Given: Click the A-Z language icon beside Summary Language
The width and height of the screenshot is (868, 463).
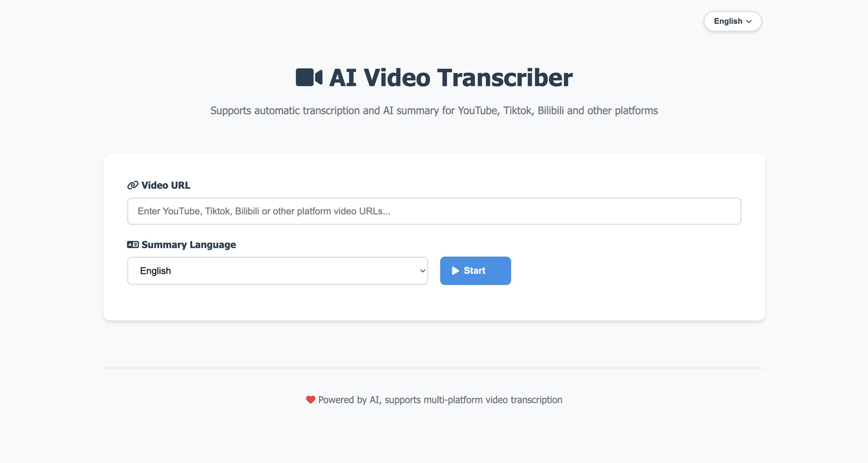Looking at the screenshot, I should tap(133, 245).
